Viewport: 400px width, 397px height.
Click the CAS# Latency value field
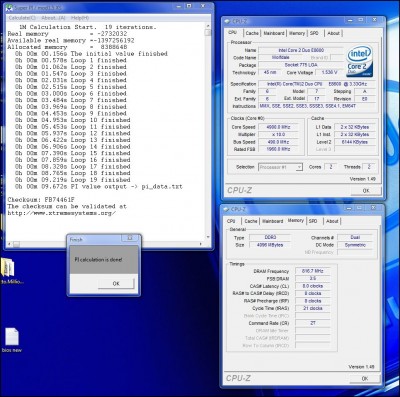(x=312, y=286)
